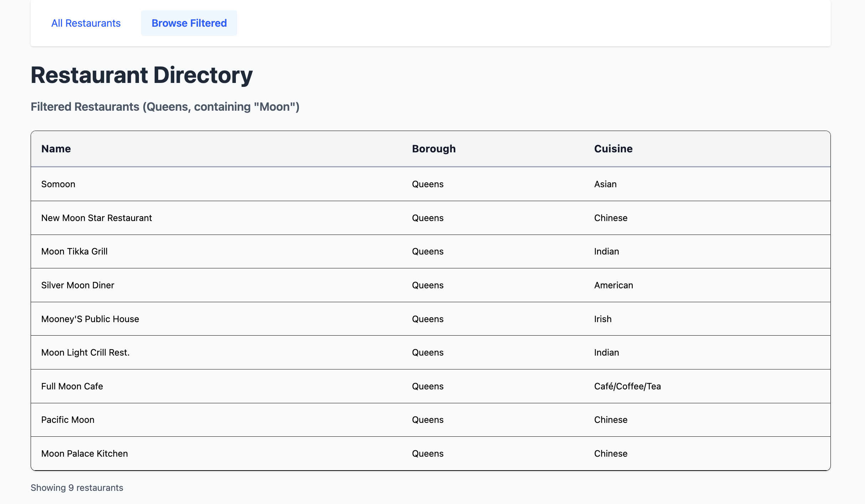
Task: Select the Moon Tikka Grill name
Action: click(x=74, y=251)
